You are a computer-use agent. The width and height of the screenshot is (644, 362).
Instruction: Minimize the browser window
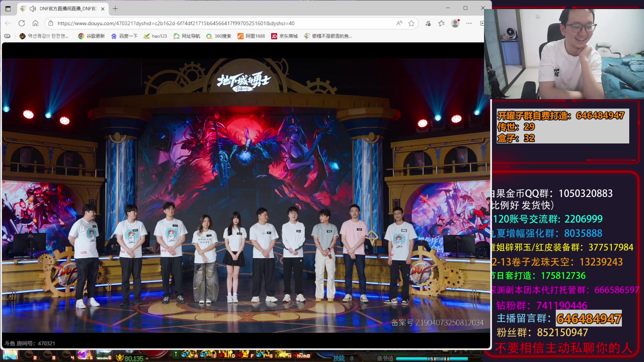tap(448, 8)
